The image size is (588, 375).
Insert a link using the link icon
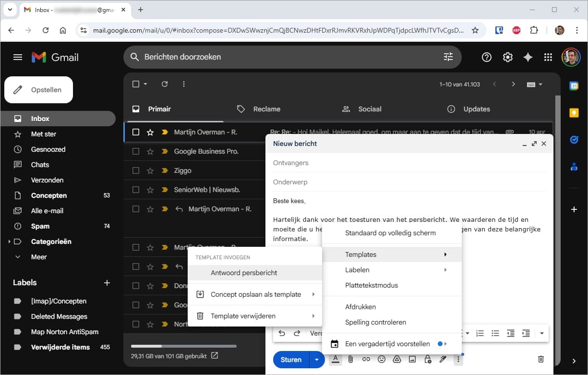[x=366, y=359]
